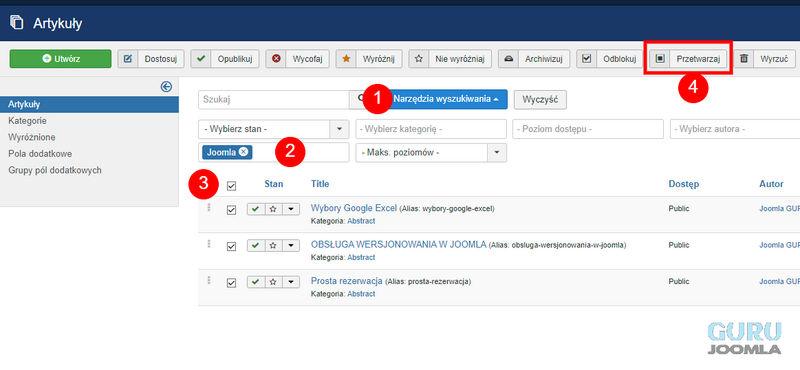Collapse the sidebar with arrow icon
Image resolution: width=800 pixels, height=370 pixels.
tap(166, 87)
